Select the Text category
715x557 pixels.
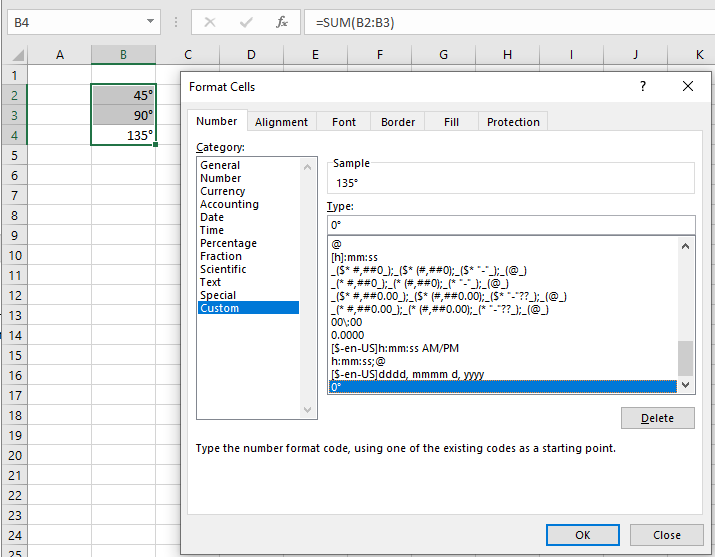click(x=249, y=282)
